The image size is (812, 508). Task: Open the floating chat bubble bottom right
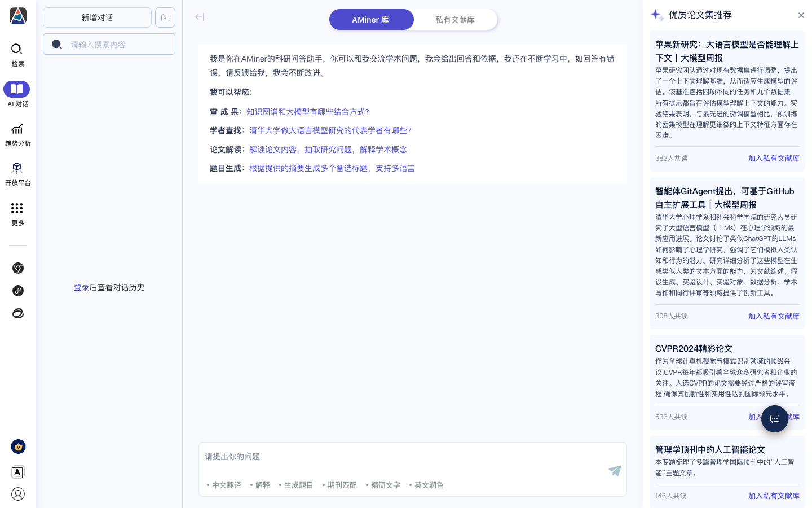point(774,419)
